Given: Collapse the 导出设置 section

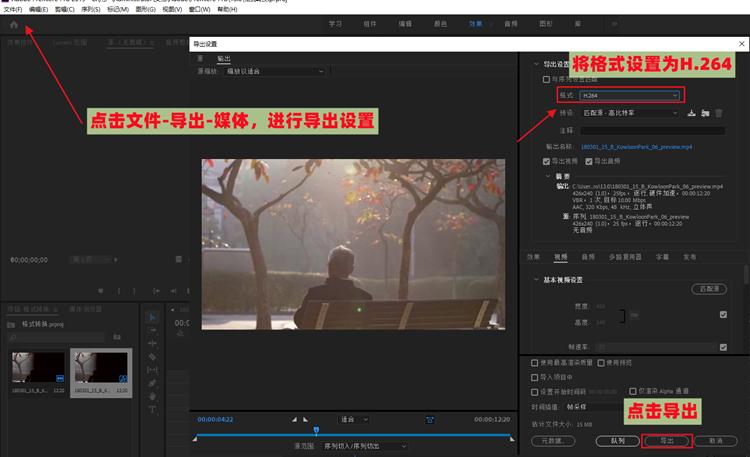Looking at the screenshot, I should tap(536, 64).
